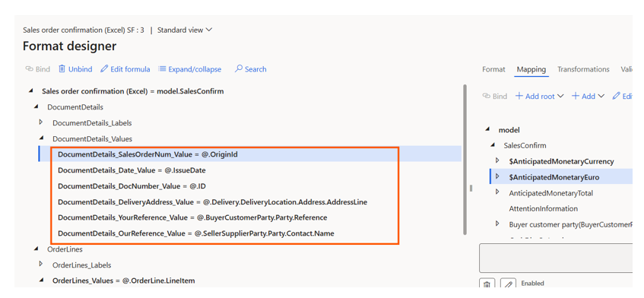Viewport: 644px width, 298px height.
Task: Click the Edit formula button label
Action: [130, 69]
